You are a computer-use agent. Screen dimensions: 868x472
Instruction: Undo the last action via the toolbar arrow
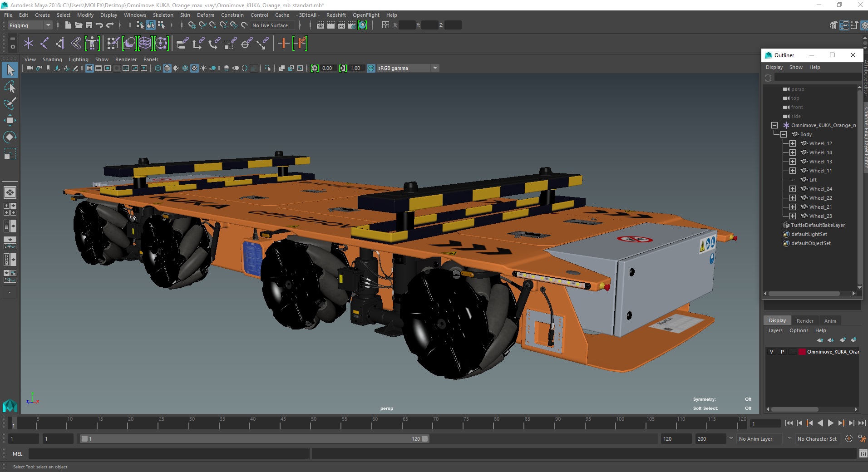99,25
